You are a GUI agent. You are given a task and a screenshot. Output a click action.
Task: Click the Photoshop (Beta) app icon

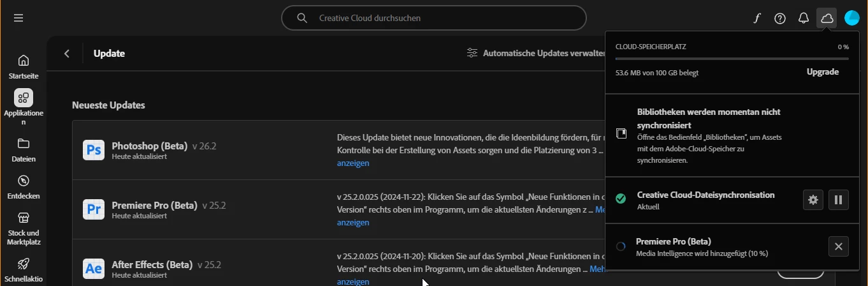(x=94, y=150)
